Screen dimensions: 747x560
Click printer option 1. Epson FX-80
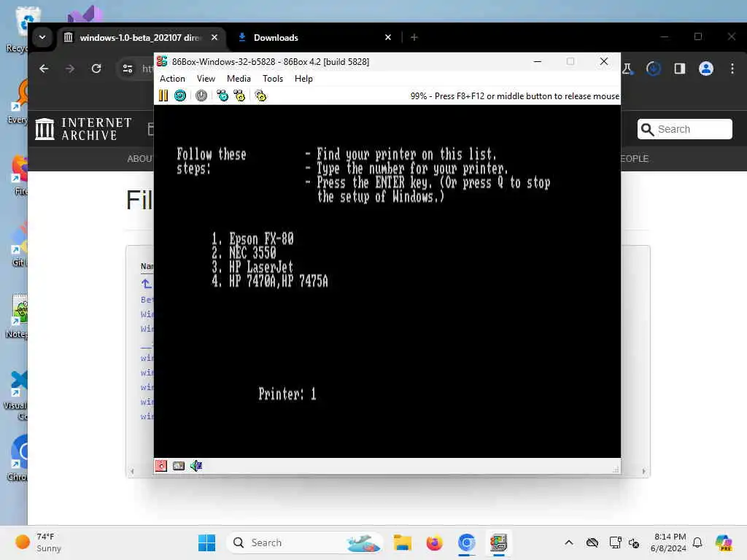point(252,238)
